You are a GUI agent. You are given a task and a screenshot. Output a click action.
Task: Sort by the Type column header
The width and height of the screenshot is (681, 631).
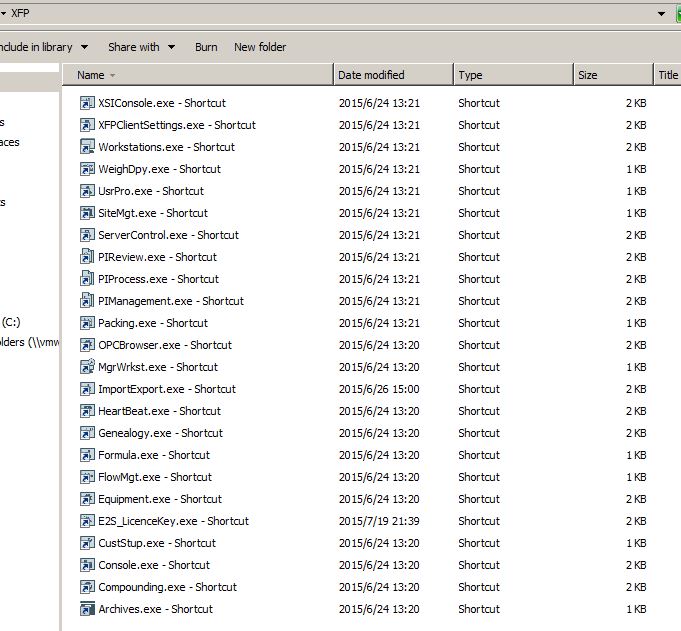pos(514,75)
